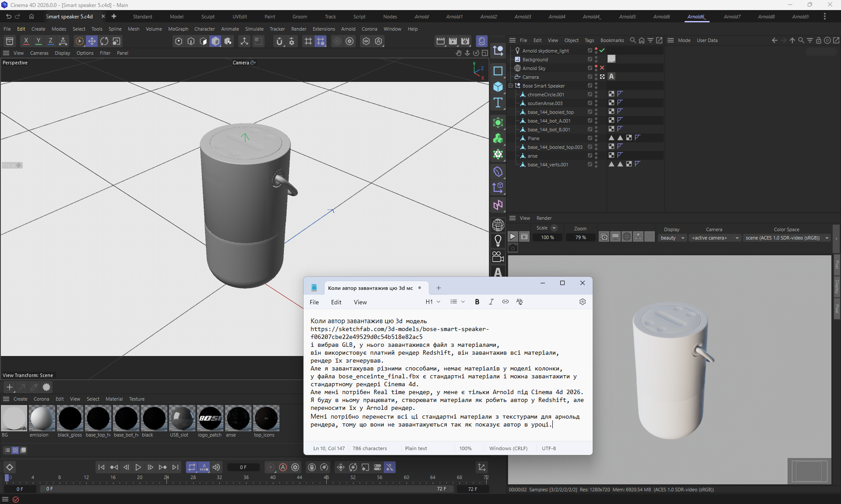Click the Cube primitive icon in side palette
841x504 pixels.
click(498, 87)
